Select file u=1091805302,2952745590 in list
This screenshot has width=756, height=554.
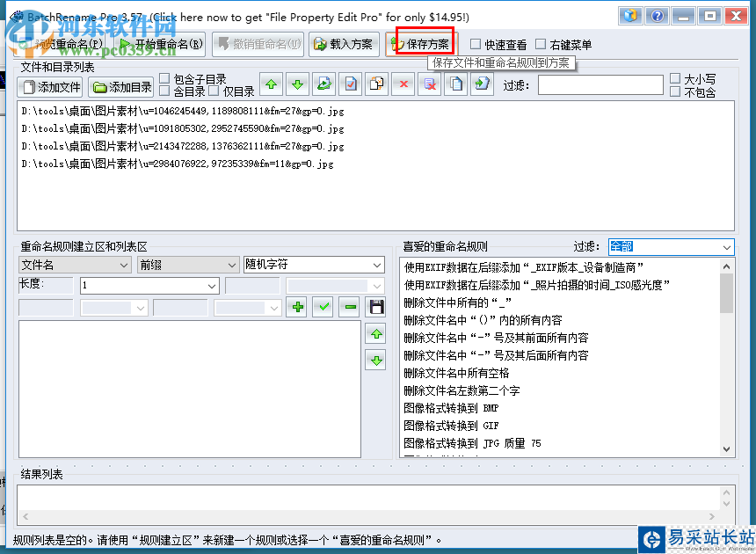183,128
